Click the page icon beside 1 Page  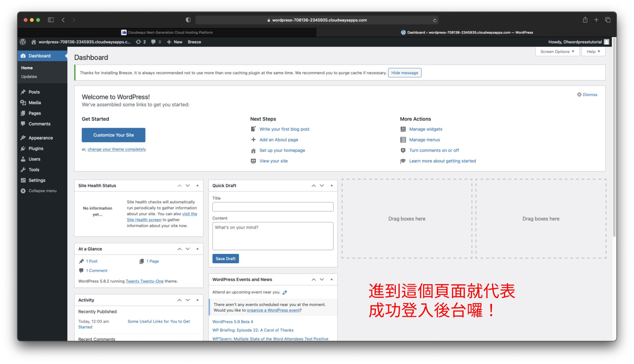pos(142,261)
